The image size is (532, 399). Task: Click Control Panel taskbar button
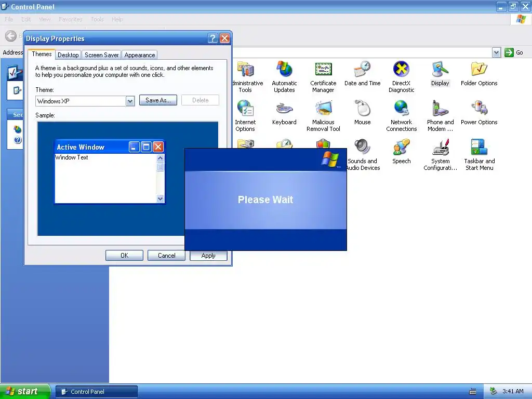96,392
